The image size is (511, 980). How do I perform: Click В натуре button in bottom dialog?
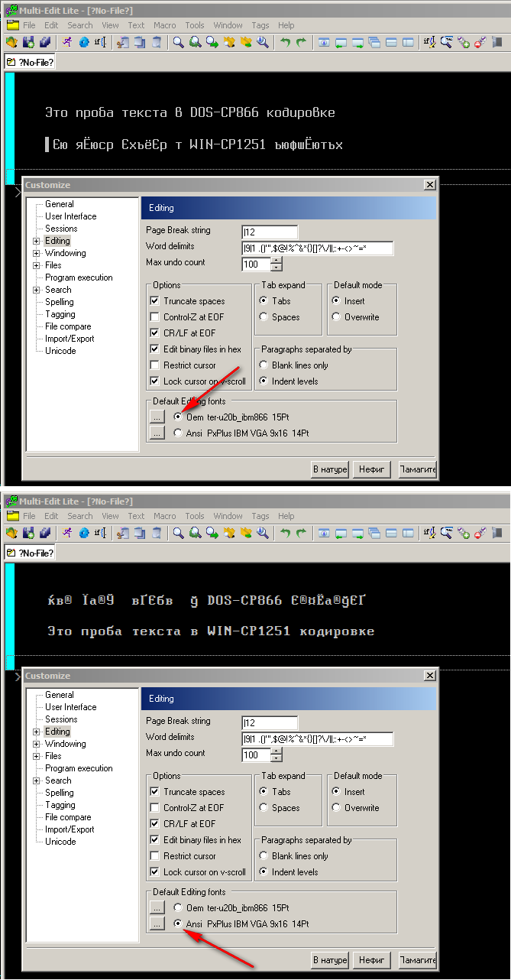pos(330,959)
